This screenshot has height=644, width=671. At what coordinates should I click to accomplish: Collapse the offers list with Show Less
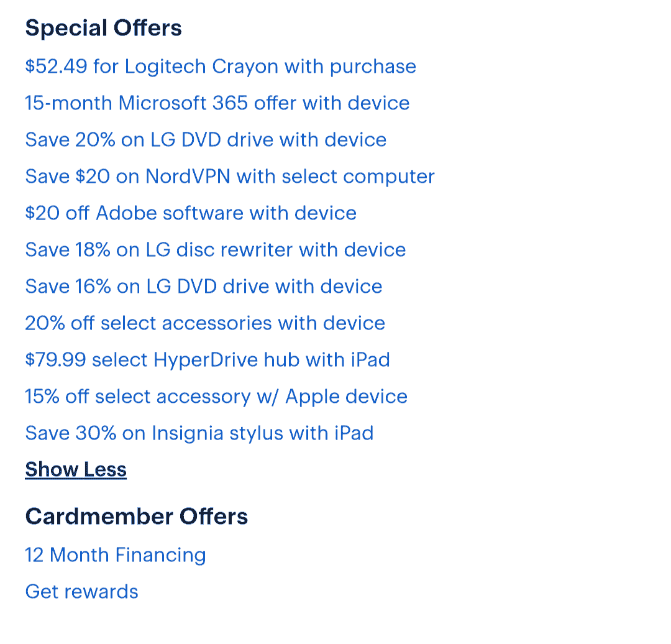tap(76, 470)
